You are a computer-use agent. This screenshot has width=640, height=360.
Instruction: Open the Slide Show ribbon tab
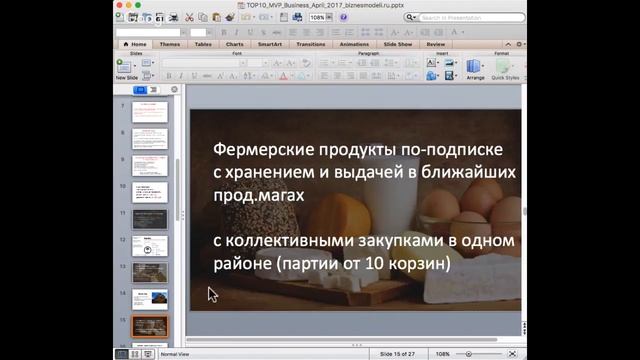click(398, 44)
